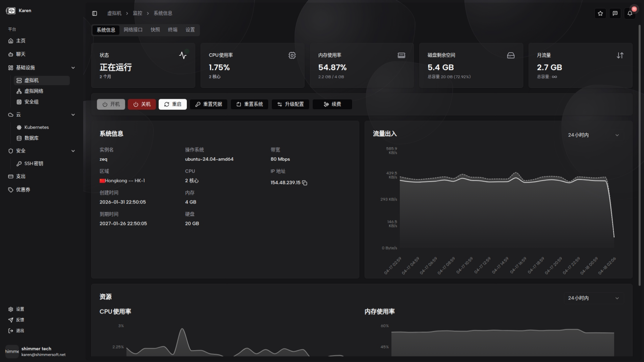Collapse the 基础设施 sidebar section

point(73,68)
